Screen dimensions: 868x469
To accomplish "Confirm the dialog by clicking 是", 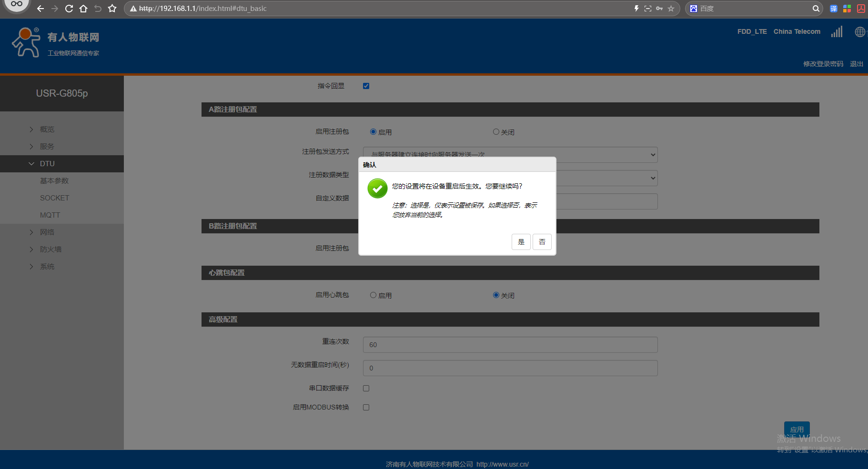I will 521,242.
